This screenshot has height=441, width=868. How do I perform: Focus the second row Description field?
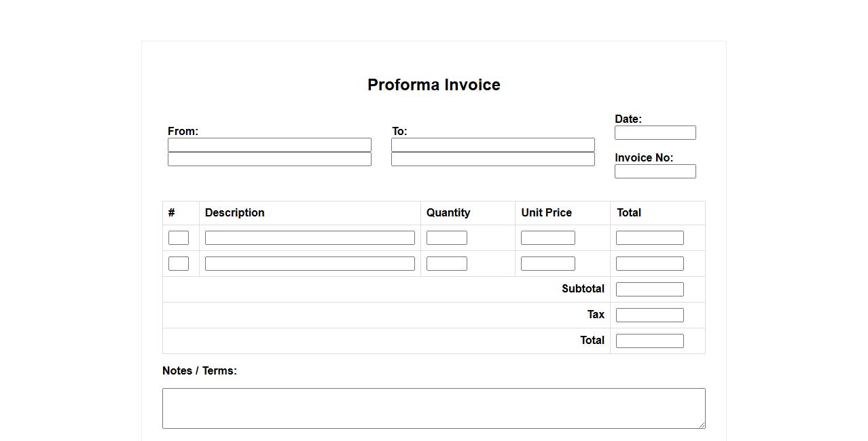pyautogui.click(x=309, y=263)
